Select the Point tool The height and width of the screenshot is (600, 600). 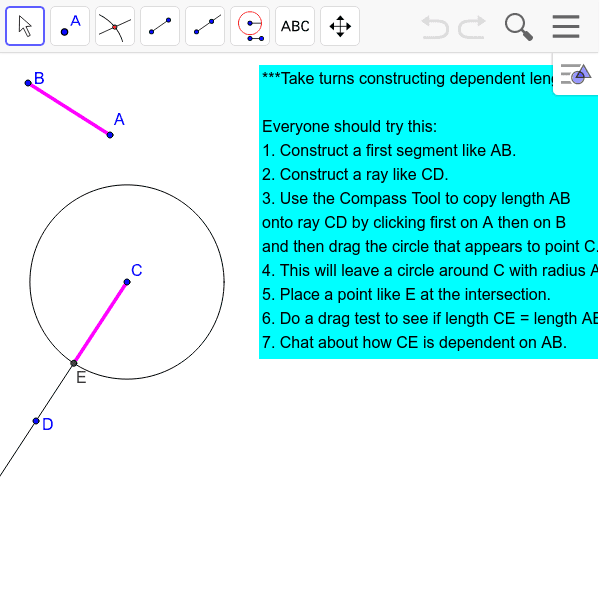click(70, 26)
